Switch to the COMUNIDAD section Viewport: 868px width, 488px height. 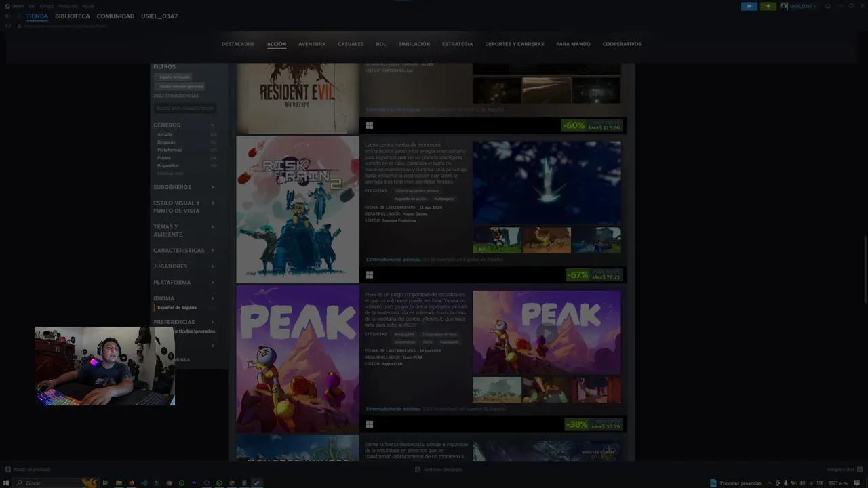click(x=115, y=16)
